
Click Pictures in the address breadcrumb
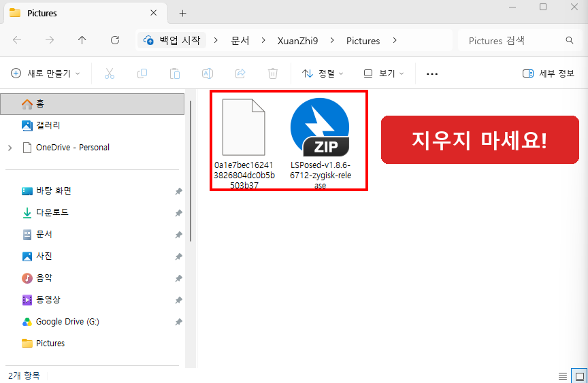[x=363, y=40]
